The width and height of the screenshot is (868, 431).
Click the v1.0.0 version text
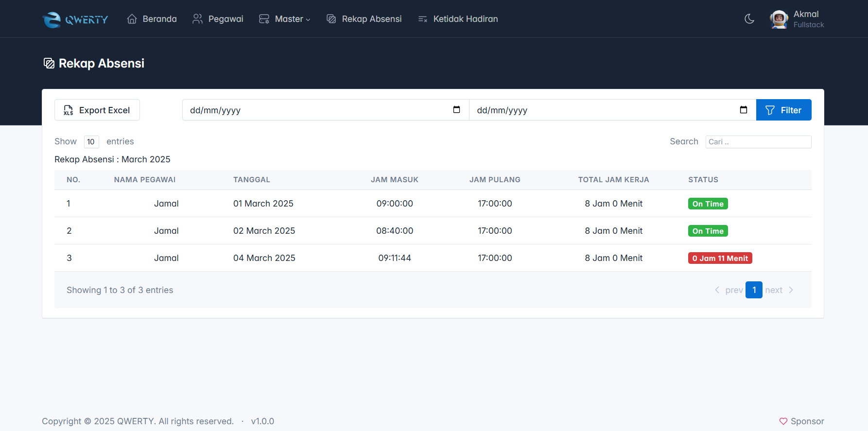[x=262, y=421]
